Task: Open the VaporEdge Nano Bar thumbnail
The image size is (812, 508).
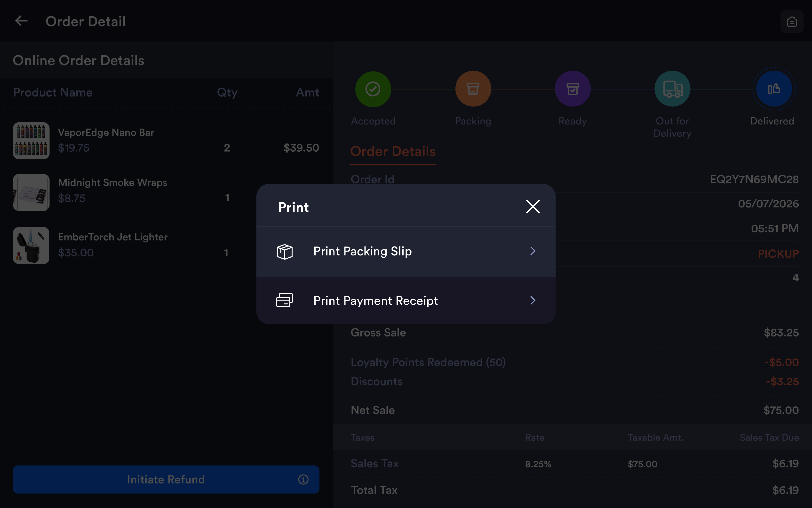Action: coord(31,141)
